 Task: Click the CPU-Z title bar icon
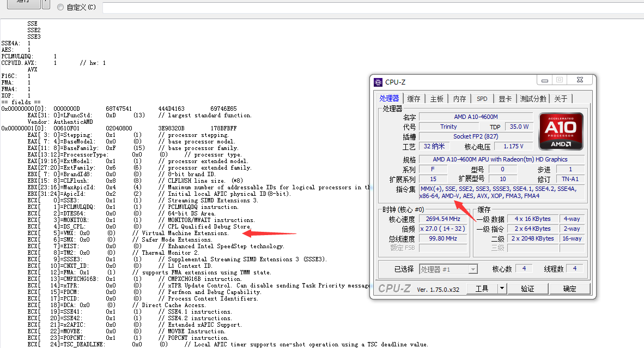click(x=378, y=82)
